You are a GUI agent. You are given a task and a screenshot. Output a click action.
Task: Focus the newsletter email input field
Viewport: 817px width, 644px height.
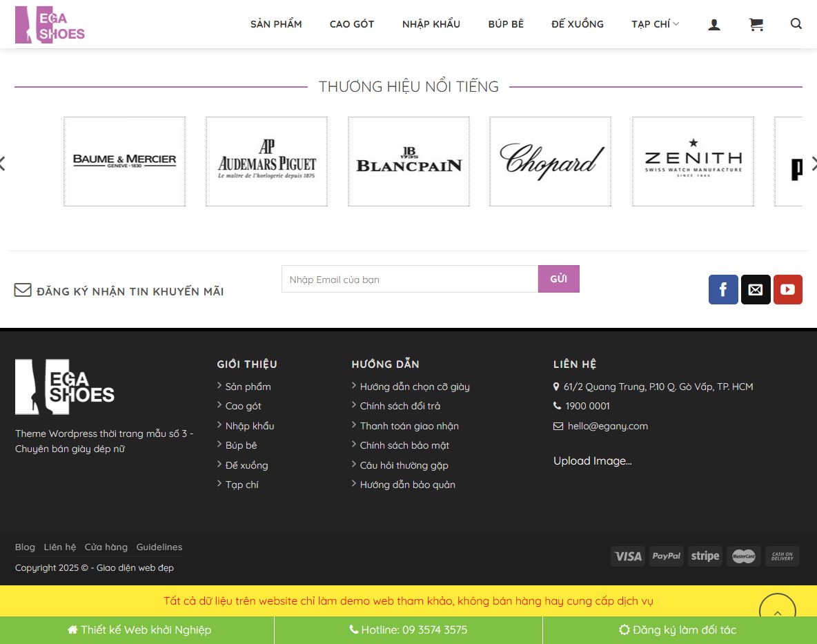pos(410,280)
